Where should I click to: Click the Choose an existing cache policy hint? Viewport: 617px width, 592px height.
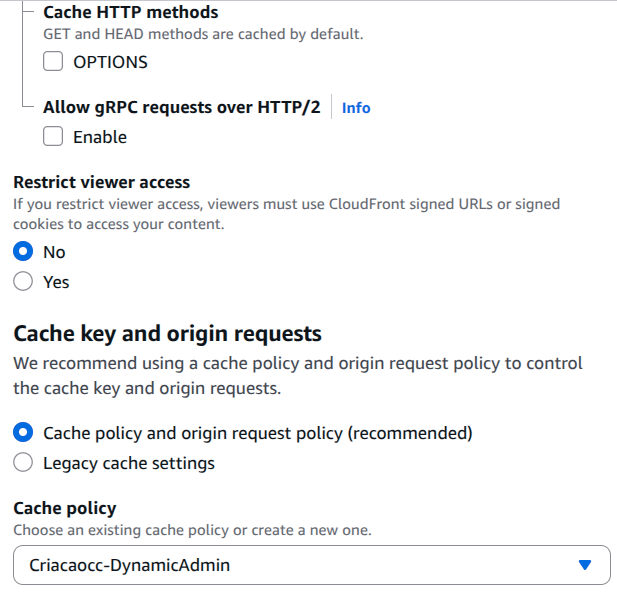tap(192, 530)
